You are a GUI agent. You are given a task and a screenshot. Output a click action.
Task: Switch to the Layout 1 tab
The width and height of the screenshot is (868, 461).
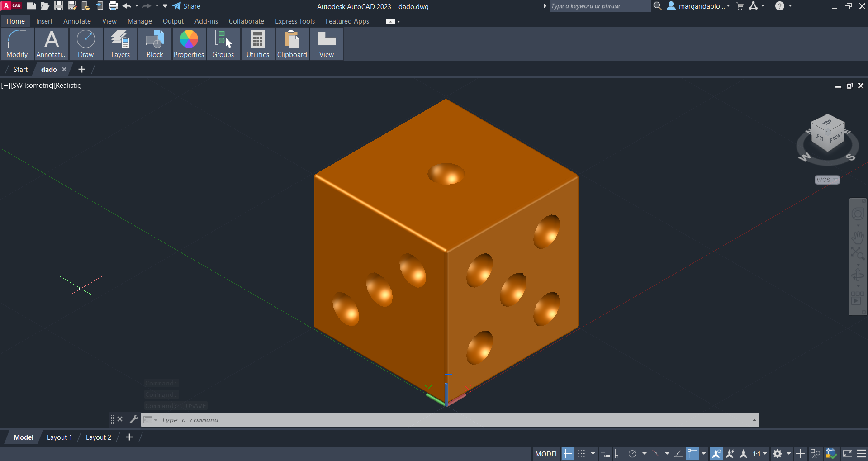coord(59,437)
